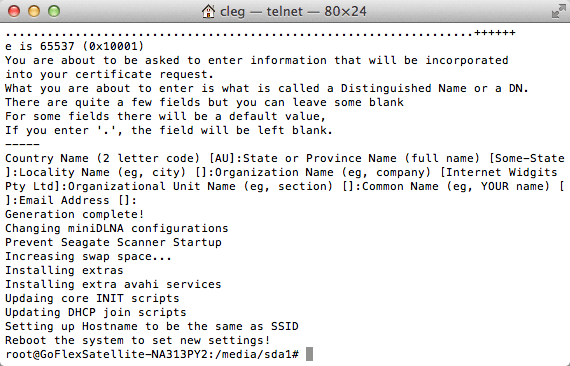Click the 'Installing extra avahi services' line
This screenshot has width=570, height=366.
[x=113, y=284]
